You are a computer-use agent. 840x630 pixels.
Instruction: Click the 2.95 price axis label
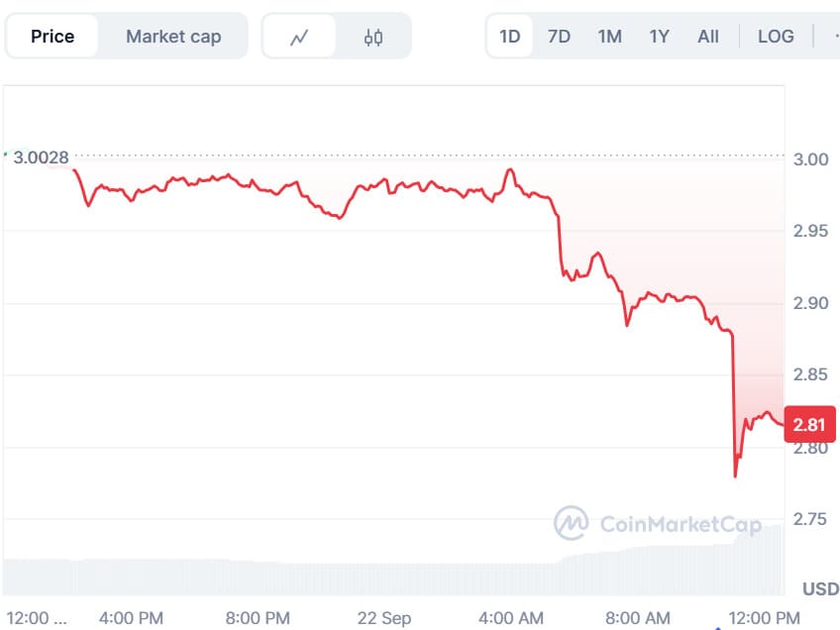pos(810,231)
